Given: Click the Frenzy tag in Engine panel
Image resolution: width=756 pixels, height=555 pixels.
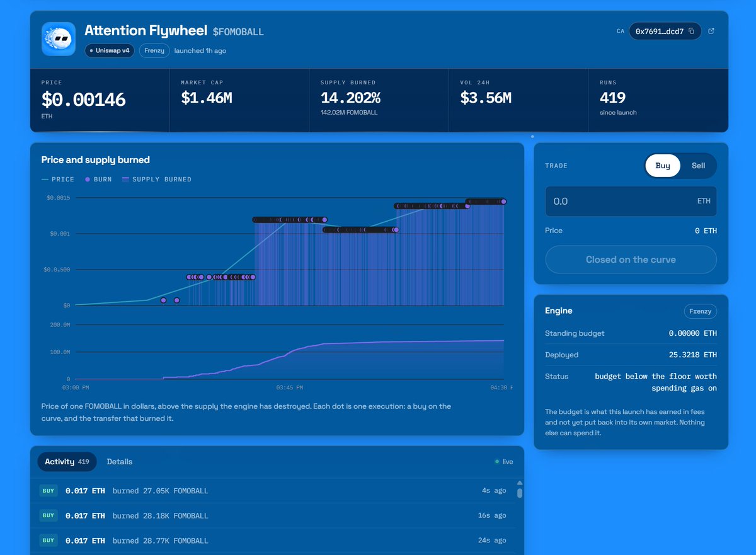Looking at the screenshot, I should pyautogui.click(x=701, y=311).
